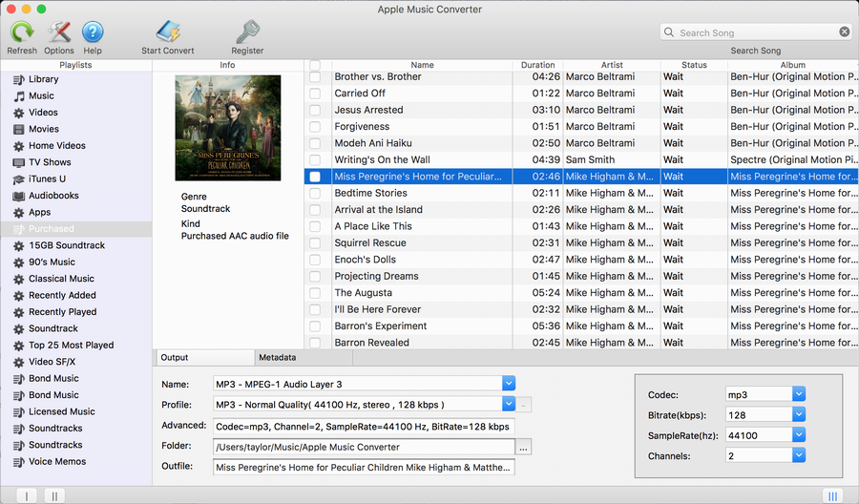Click the single-bar view button at bottom-left
Viewport: 859px width, 504px height.
coord(27,495)
